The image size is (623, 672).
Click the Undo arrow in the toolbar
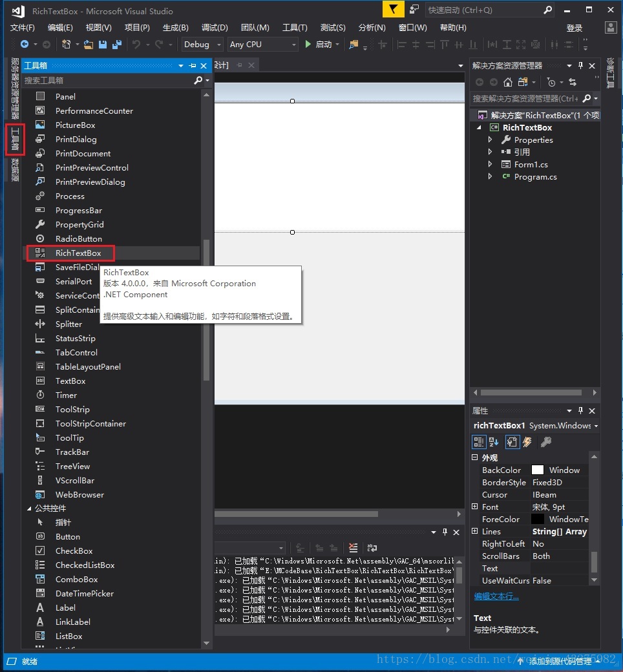point(136,44)
